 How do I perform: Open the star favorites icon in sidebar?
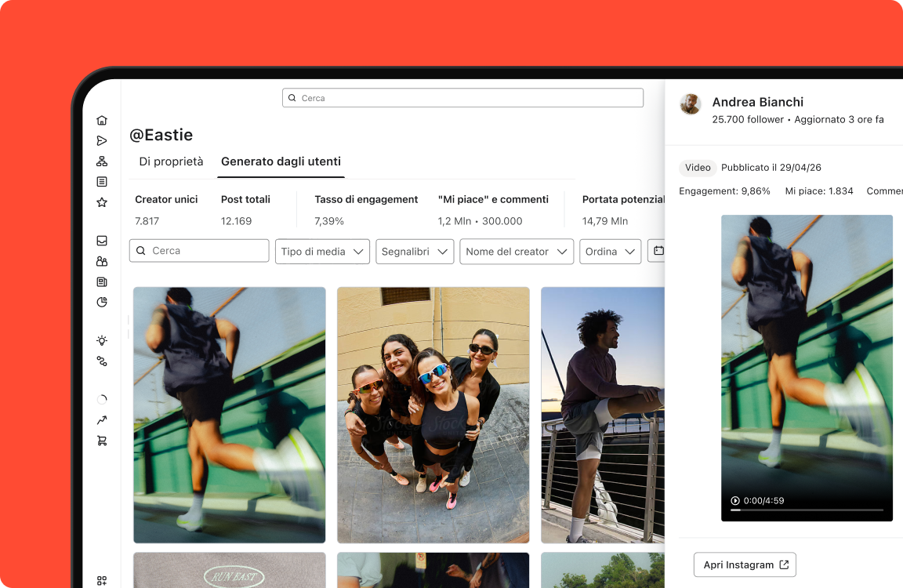[102, 202]
